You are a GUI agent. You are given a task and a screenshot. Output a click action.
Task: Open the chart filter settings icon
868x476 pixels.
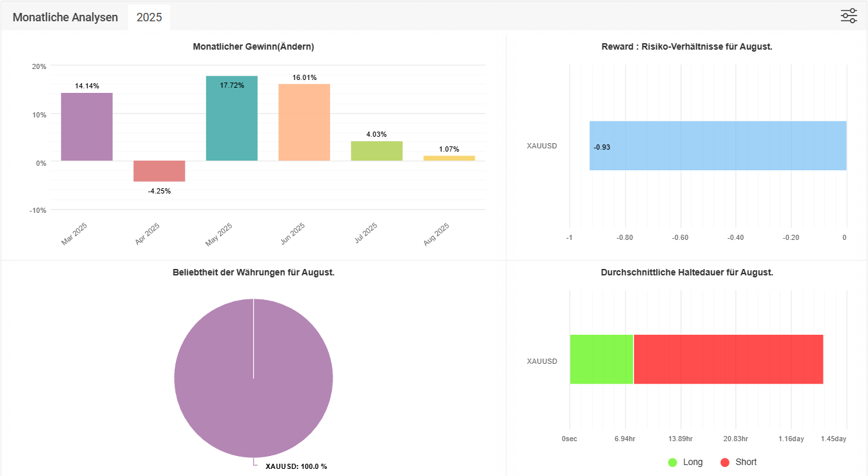(849, 16)
